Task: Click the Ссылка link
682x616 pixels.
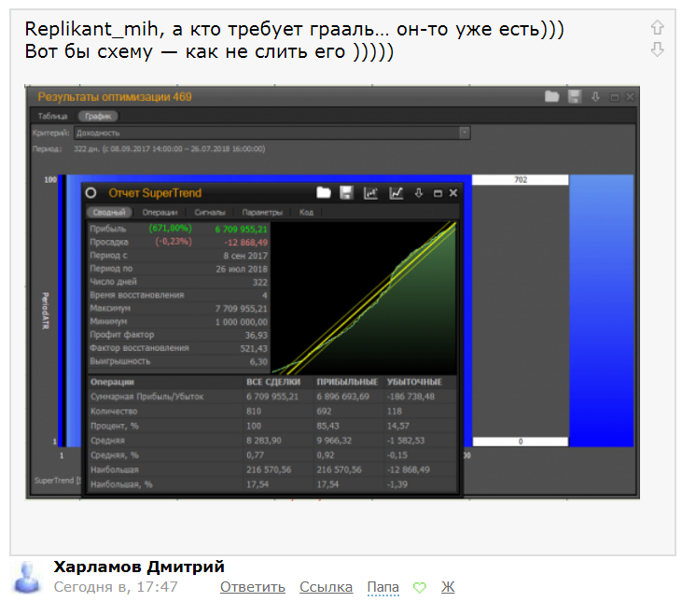Action: pyautogui.click(x=326, y=587)
